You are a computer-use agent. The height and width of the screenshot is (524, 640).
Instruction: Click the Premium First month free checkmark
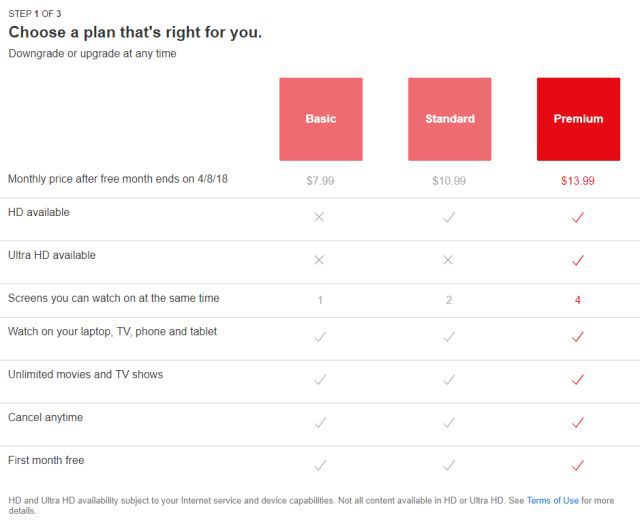pyautogui.click(x=578, y=465)
